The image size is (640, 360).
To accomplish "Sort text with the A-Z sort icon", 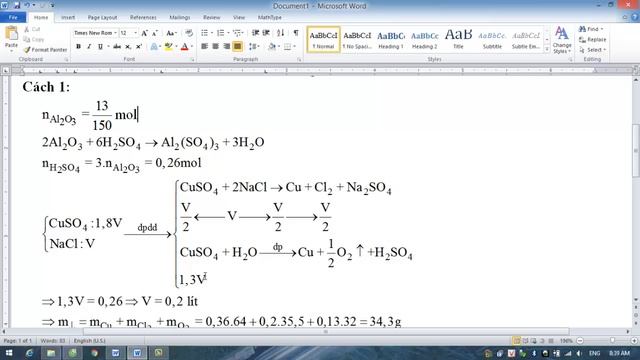I will pos(280,33).
